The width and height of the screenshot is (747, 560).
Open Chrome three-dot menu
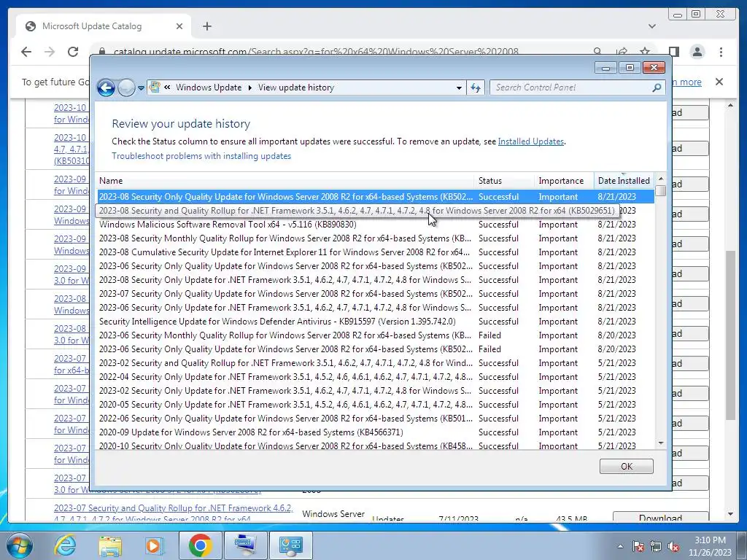click(721, 52)
